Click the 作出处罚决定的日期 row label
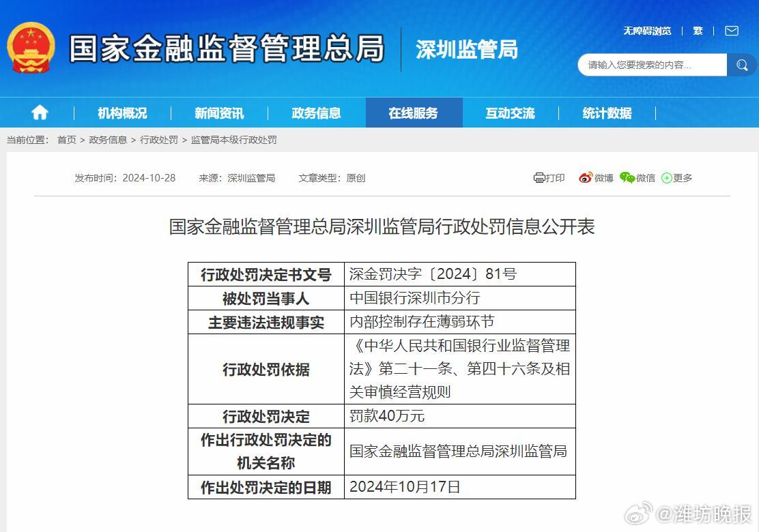 (x=266, y=488)
